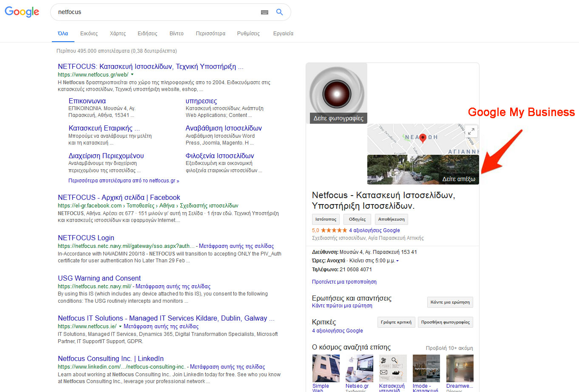Click 'Προβολή 10+ ακόμη' link

click(449, 348)
